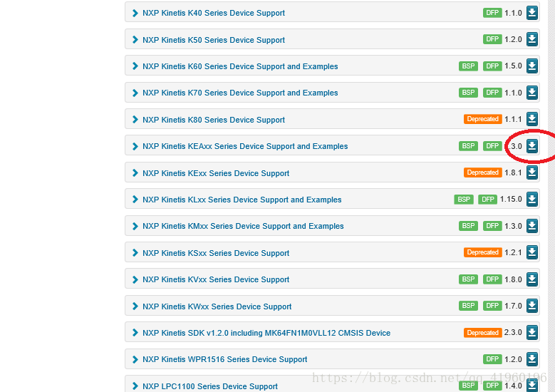Click version 1.15.0 on KLxx row
Screen dimensions: 555x392
tap(511, 199)
